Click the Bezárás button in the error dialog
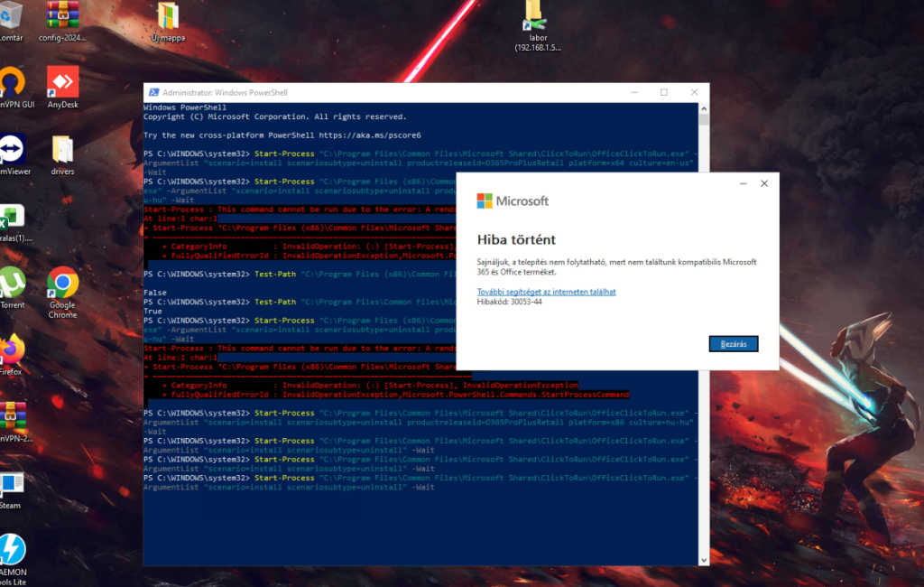924x587 pixels. (x=733, y=344)
